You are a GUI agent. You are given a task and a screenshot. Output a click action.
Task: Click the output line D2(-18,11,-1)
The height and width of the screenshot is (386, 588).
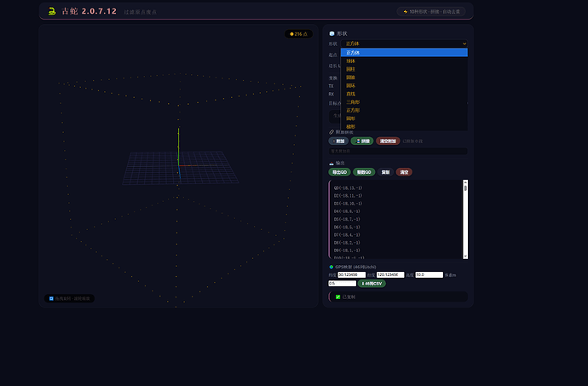[348, 196]
